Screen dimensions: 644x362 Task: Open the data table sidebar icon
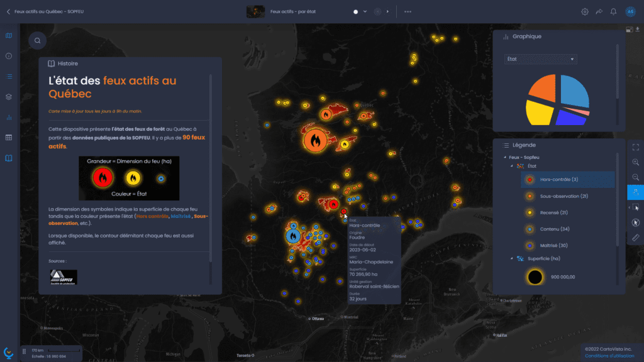(x=9, y=138)
